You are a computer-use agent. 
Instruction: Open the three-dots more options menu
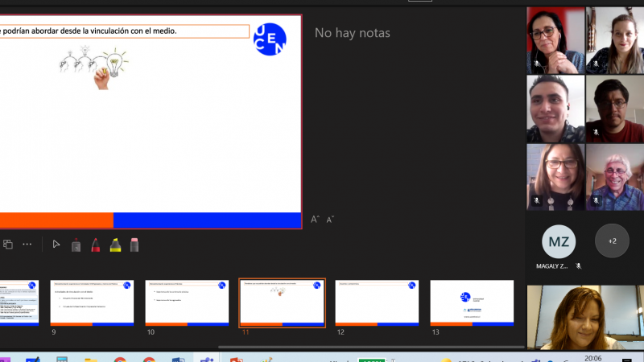27,245
